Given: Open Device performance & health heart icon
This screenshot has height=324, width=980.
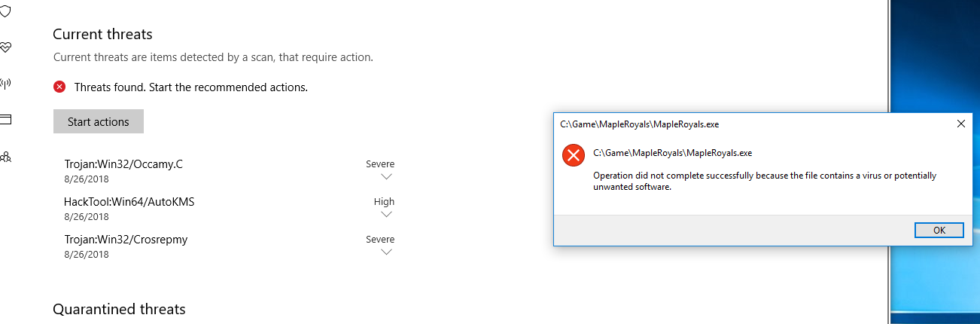Looking at the screenshot, I should pyautogui.click(x=5, y=47).
